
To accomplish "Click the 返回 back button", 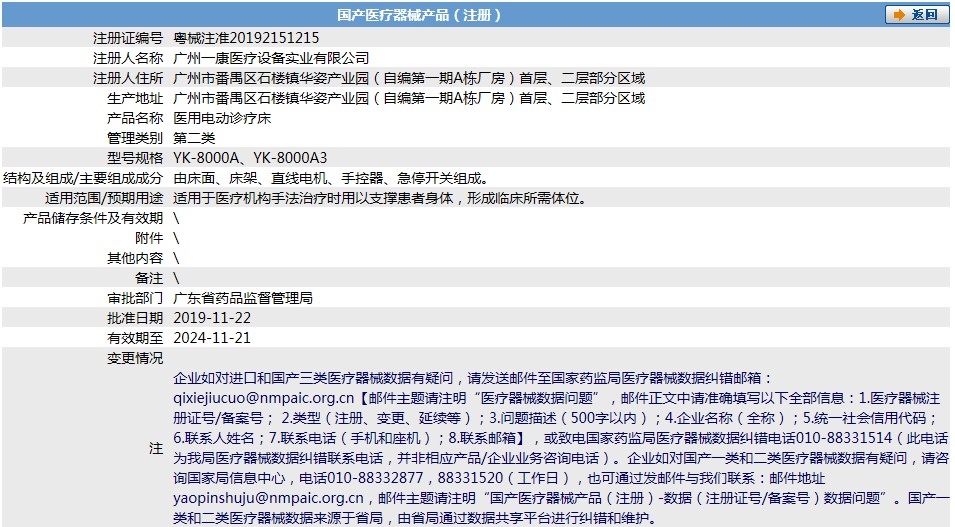I will click(917, 15).
